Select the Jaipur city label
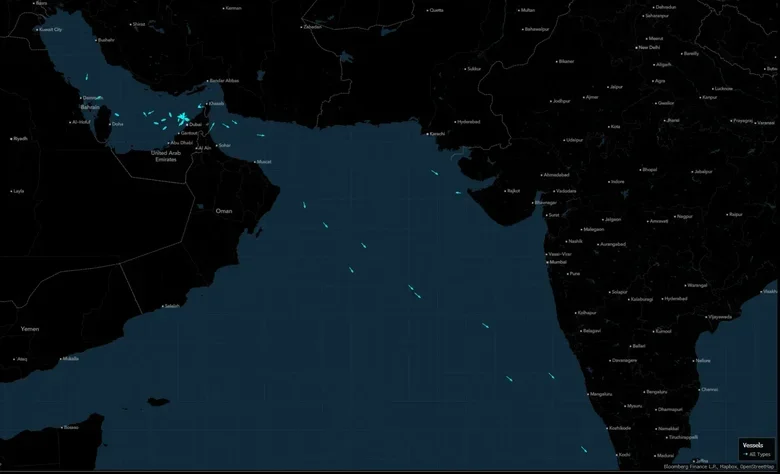Viewport: 780px width, 474px height. coord(614,87)
